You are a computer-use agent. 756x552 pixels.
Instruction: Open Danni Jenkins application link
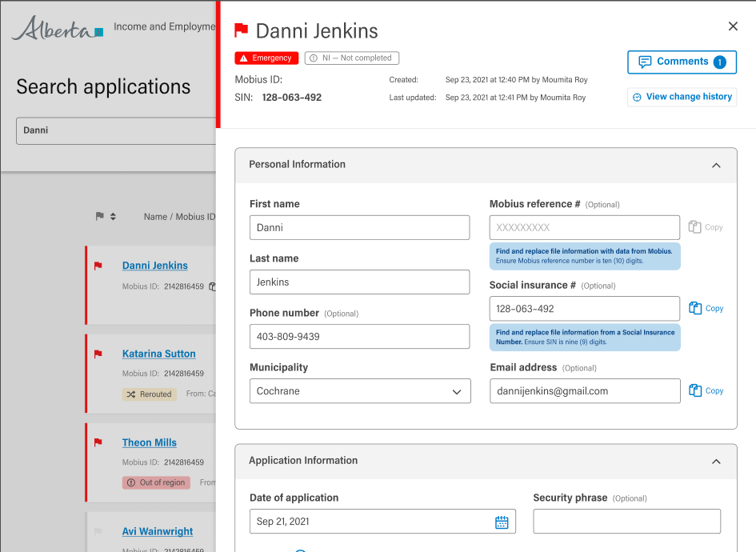(154, 266)
